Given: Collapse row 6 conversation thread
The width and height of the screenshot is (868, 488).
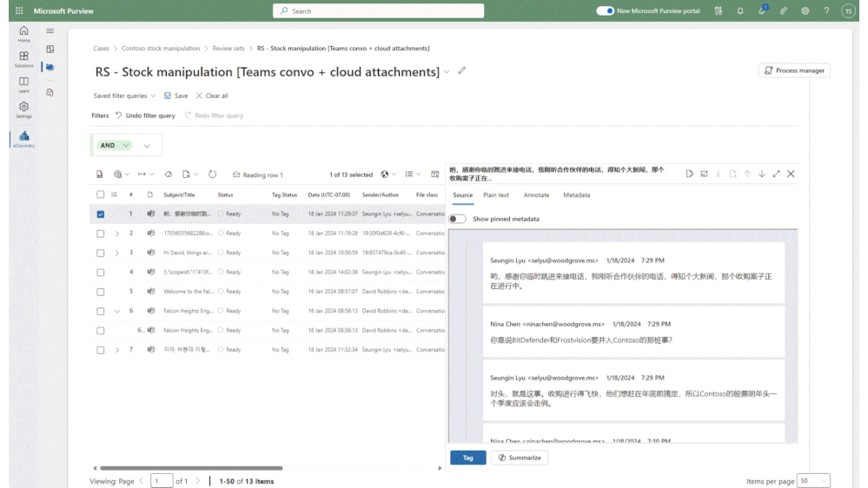Looking at the screenshot, I should 116,311.
